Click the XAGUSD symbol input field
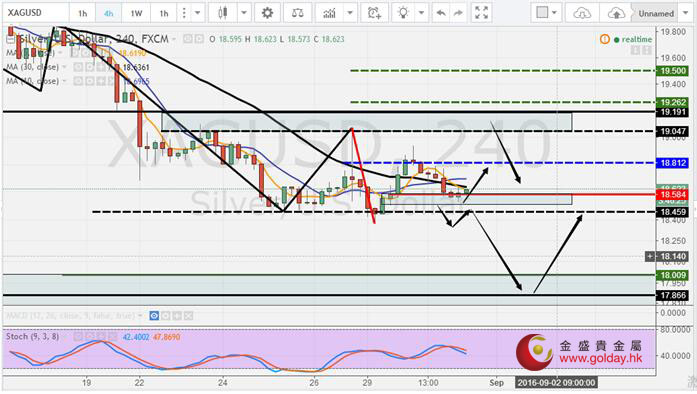This screenshot has height=394, width=697. (35, 13)
